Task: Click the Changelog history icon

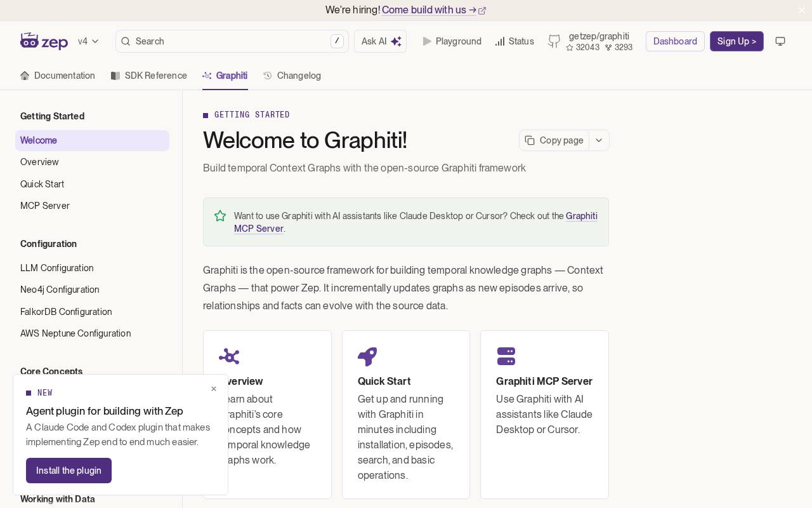Action: pyautogui.click(x=268, y=76)
